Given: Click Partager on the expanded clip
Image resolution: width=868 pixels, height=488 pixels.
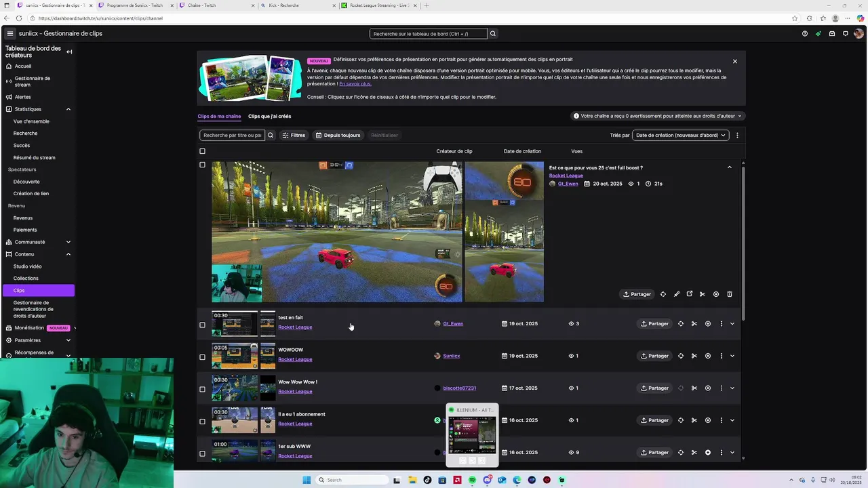Looking at the screenshot, I should coord(637,294).
